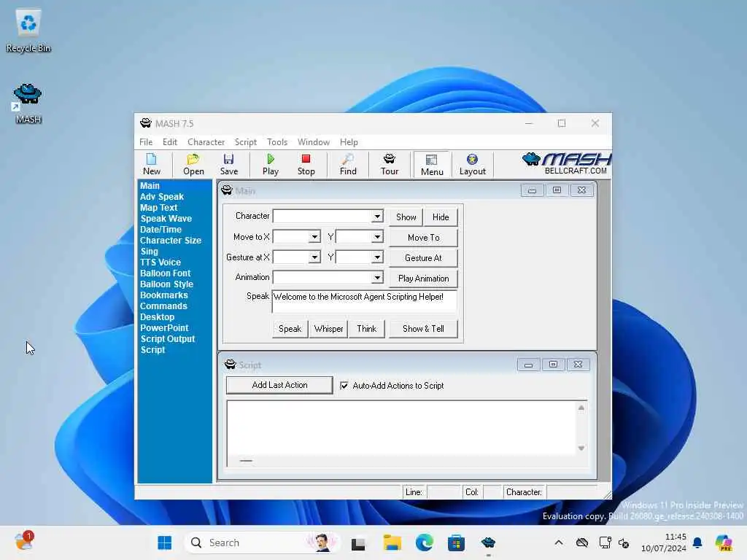The width and height of the screenshot is (747, 560).
Task: Open notification bell in tray
Action: [x=697, y=542]
